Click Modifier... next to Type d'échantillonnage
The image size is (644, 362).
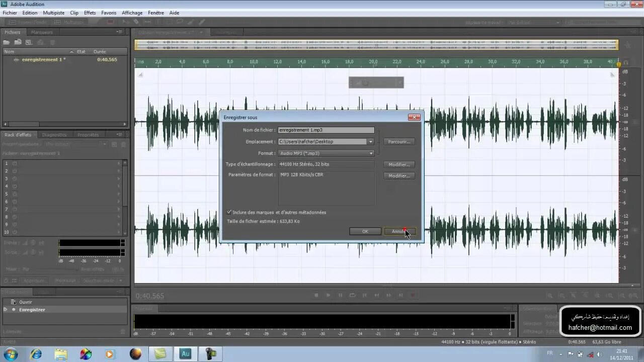point(399,164)
